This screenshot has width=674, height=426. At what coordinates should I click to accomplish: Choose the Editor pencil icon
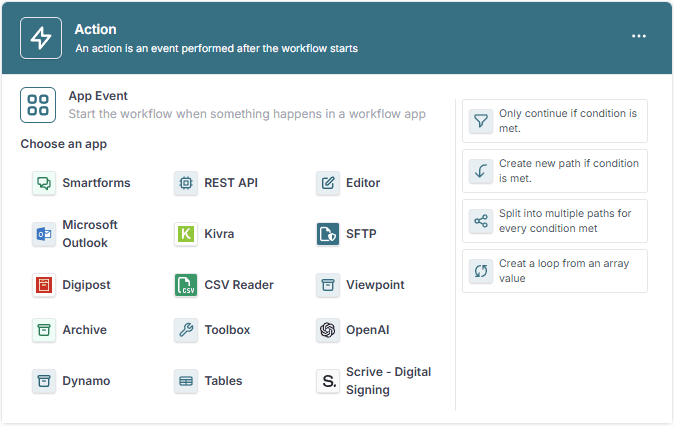pyautogui.click(x=328, y=183)
